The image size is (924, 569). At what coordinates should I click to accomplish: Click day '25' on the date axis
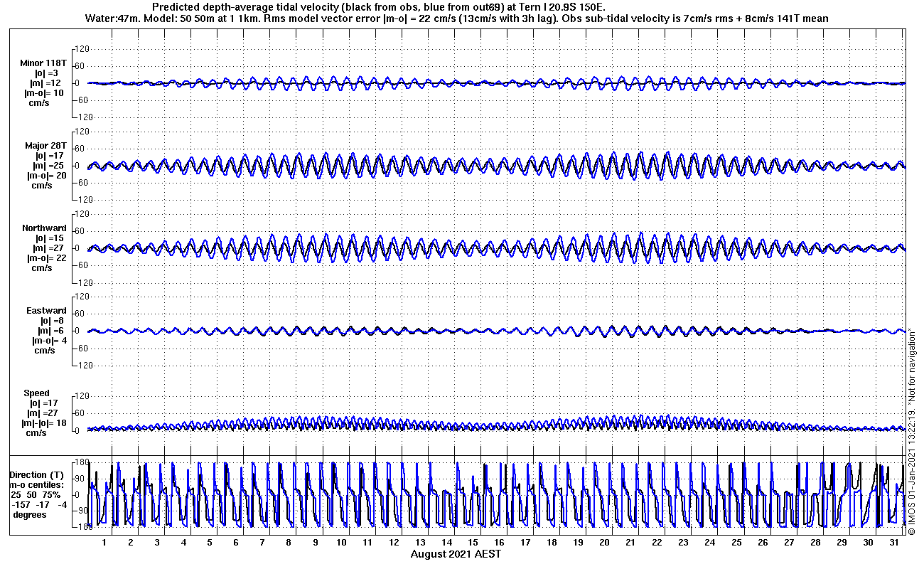click(x=736, y=542)
